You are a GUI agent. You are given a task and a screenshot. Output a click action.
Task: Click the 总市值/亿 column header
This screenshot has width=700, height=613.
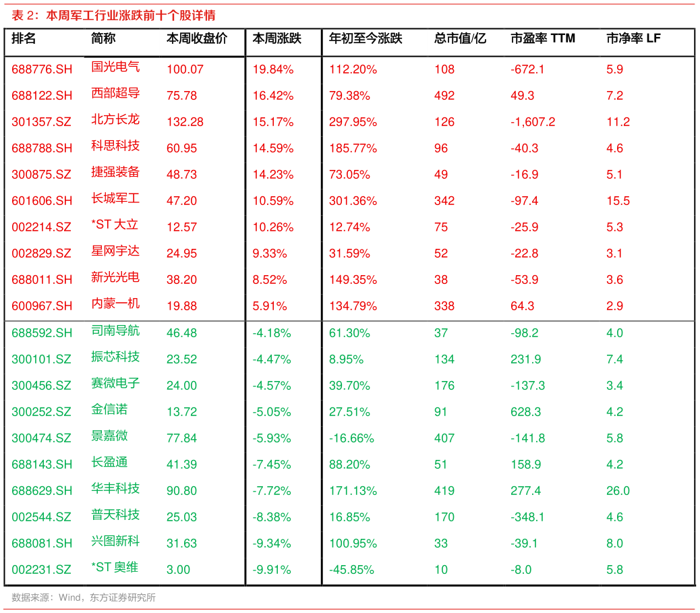(x=460, y=39)
